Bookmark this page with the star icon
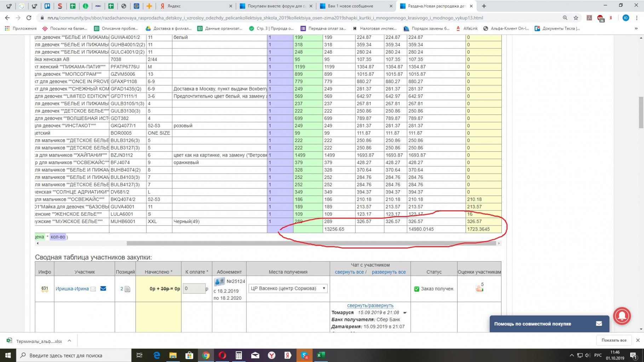 click(x=576, y=18)
